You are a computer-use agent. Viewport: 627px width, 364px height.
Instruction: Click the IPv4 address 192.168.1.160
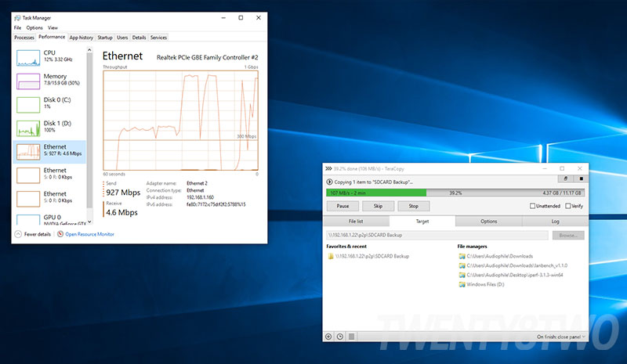200,197
